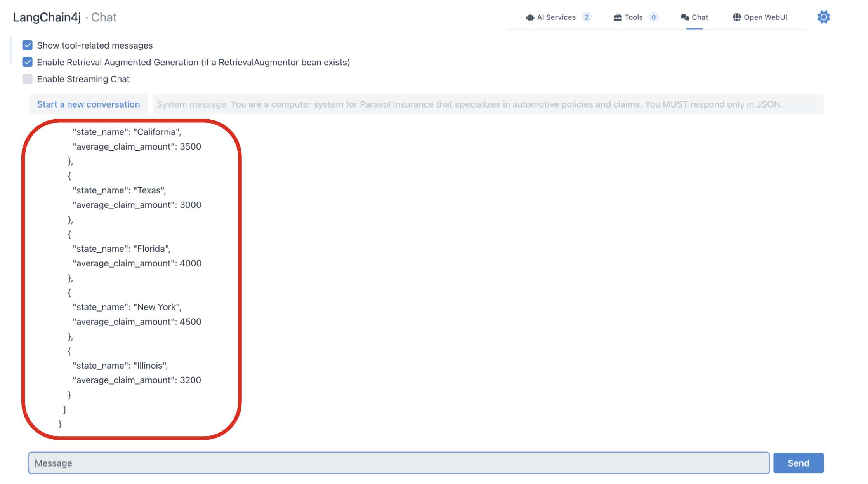The height and width of the screenshot is (484, 868).
Task: Send the message
Action: point(798,463)
